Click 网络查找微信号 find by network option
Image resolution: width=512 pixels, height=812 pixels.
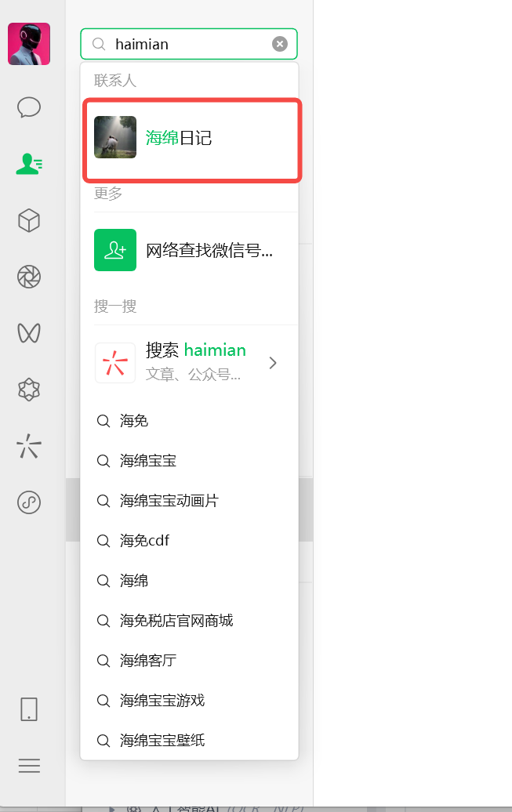(x=191, y=250)
